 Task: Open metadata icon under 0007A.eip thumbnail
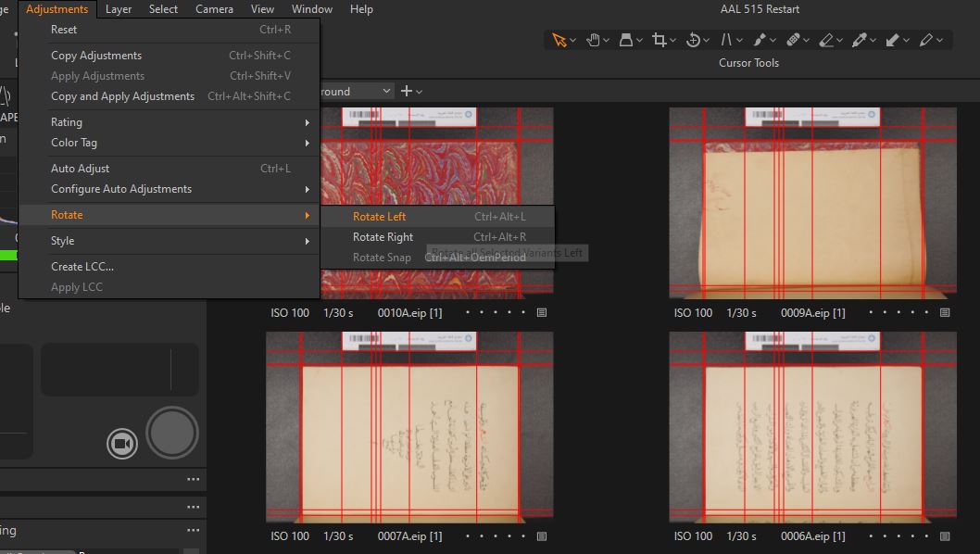tap(542, 536)
